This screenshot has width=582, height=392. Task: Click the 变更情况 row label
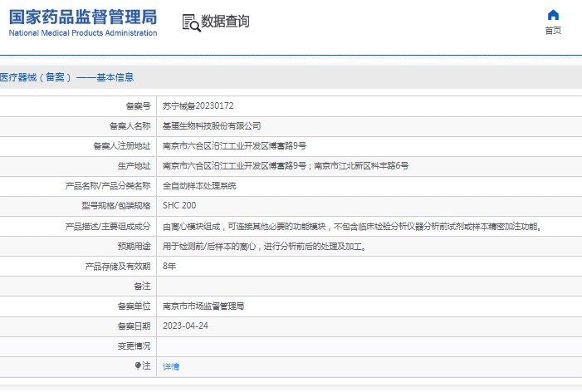tap(134, 346)
